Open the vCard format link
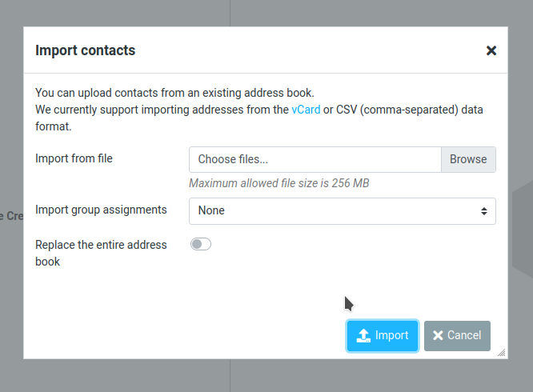The height and width of the screenshot is (392, 533). click(x=306, y=110)
